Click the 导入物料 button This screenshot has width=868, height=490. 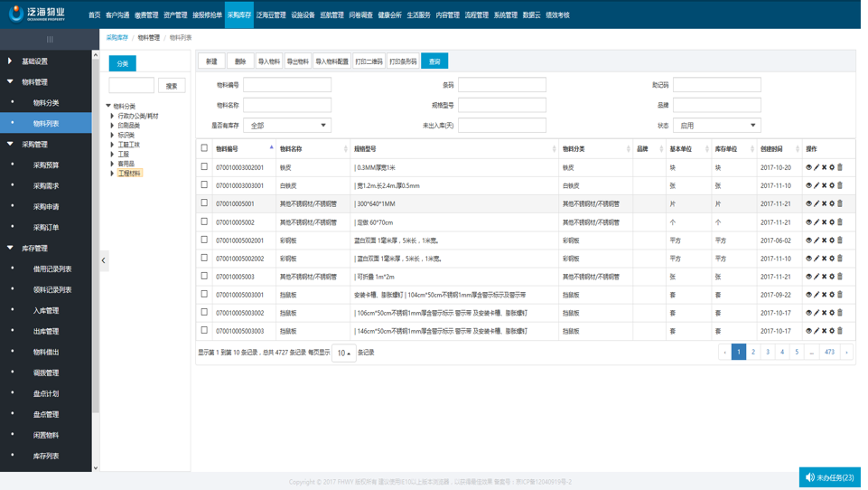[x=269, y=61]
